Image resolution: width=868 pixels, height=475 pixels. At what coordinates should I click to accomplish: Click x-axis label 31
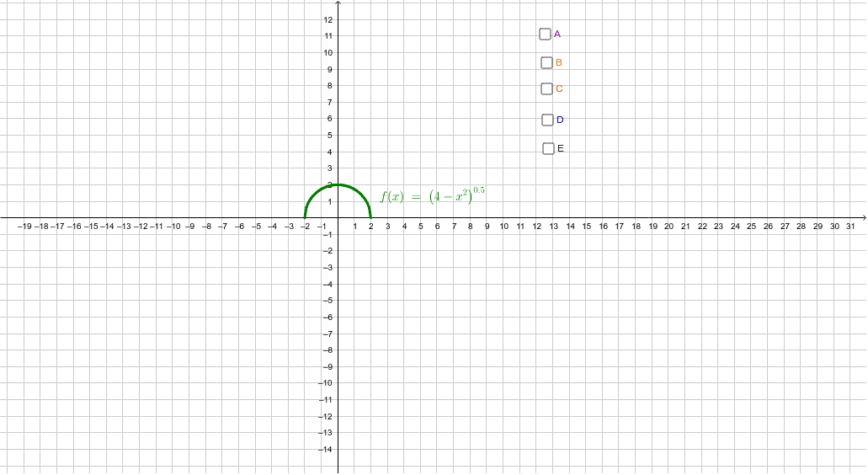pos(850,227)
